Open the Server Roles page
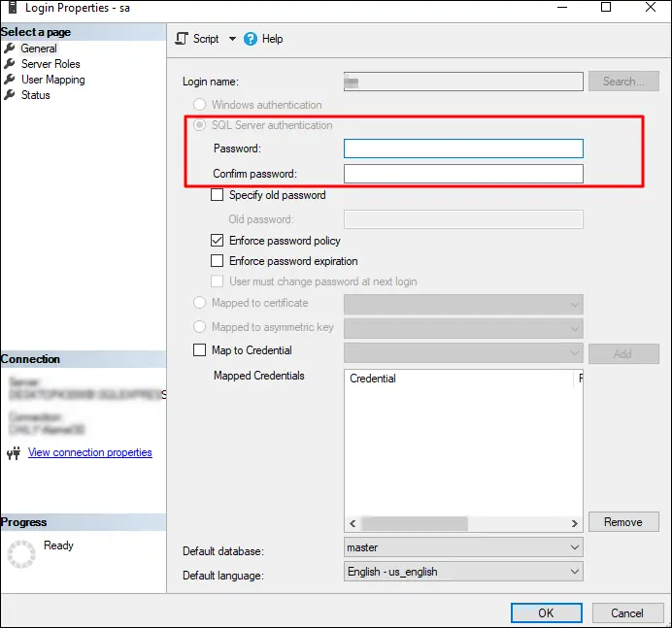The width and height of the screenshot is (672, 628). click(x=50, y=64)
